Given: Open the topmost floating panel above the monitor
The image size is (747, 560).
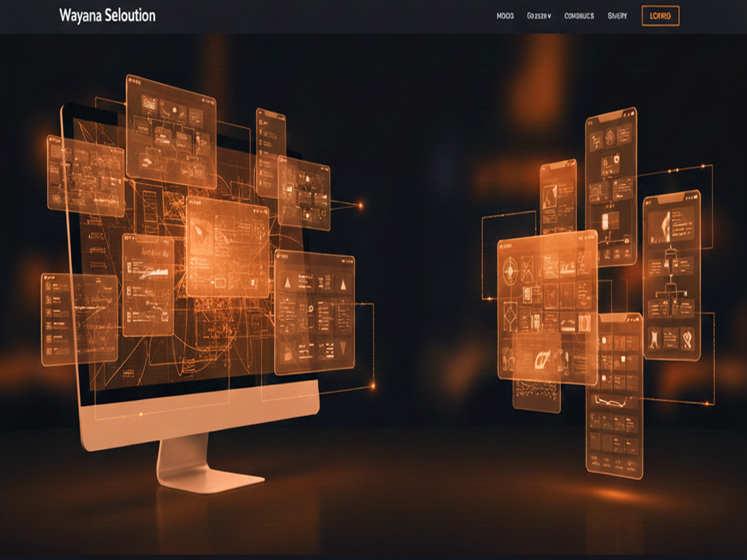Looking at the screenshot, I should click(x=171, y=131).
